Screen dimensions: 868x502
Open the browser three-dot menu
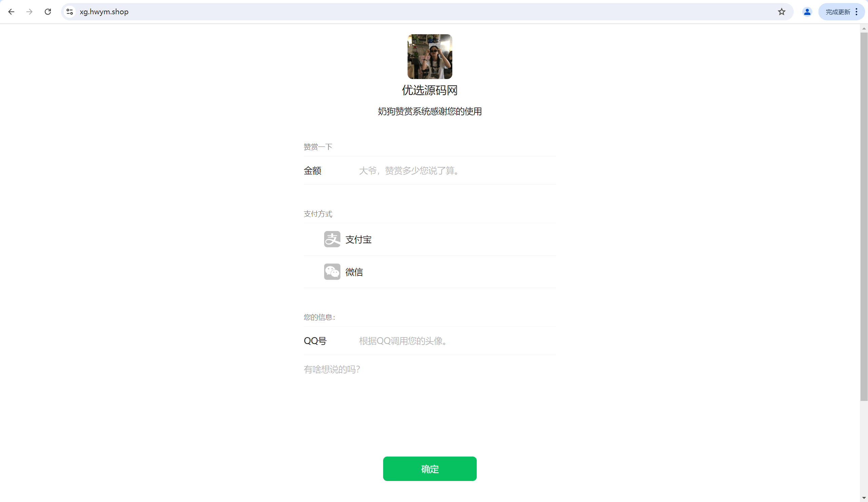856,12
